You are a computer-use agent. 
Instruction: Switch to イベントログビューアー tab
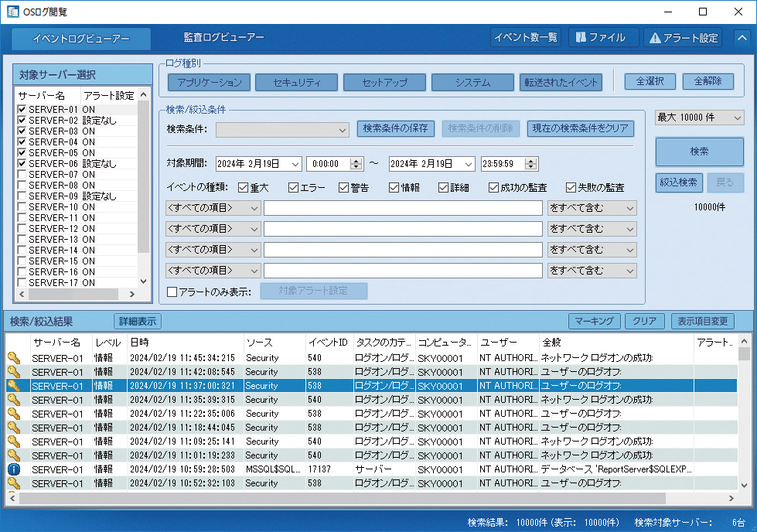(x=80, y=39)
